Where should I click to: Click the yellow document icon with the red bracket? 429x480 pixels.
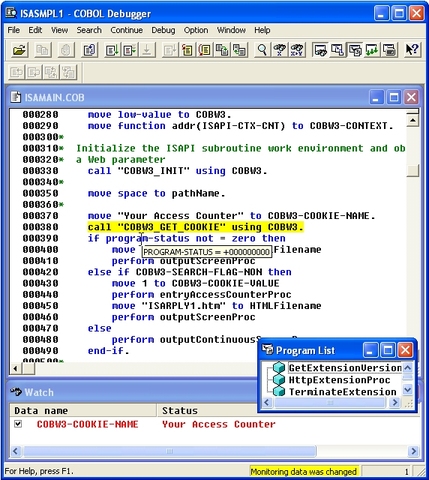point(187,50)
